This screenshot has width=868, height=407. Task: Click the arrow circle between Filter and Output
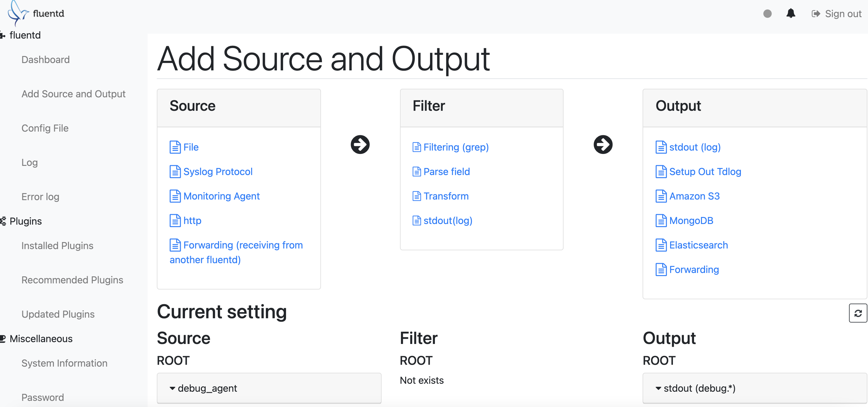(x=603, y=145)
